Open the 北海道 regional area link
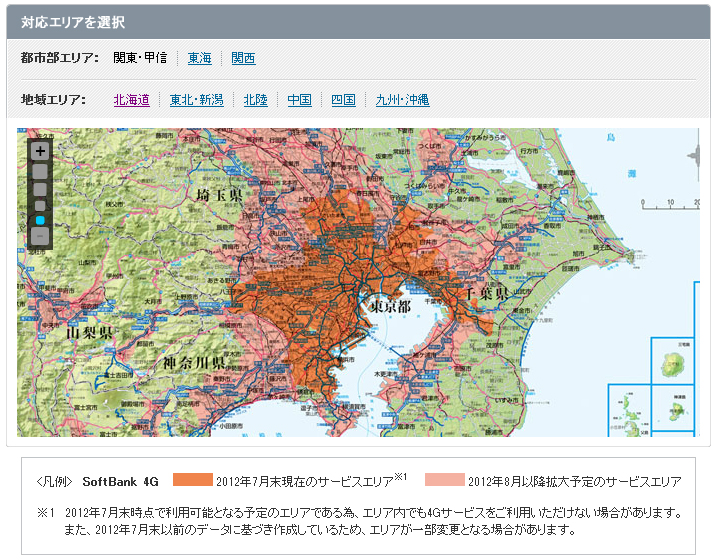The image size is (715, 560). click(131, 100)
